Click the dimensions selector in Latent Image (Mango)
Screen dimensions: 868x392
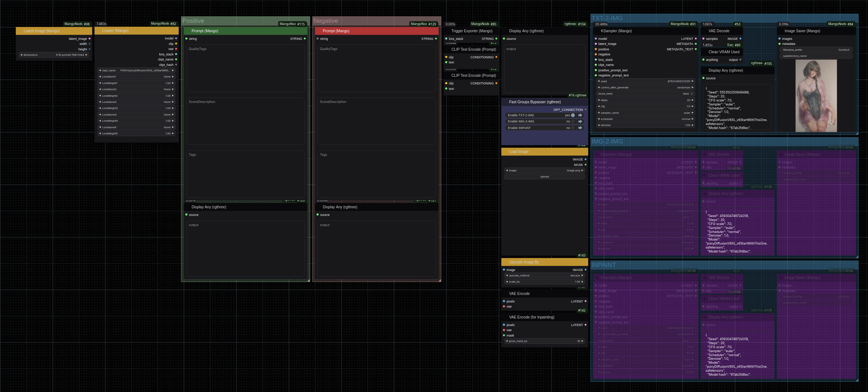[x=54, y=55]
